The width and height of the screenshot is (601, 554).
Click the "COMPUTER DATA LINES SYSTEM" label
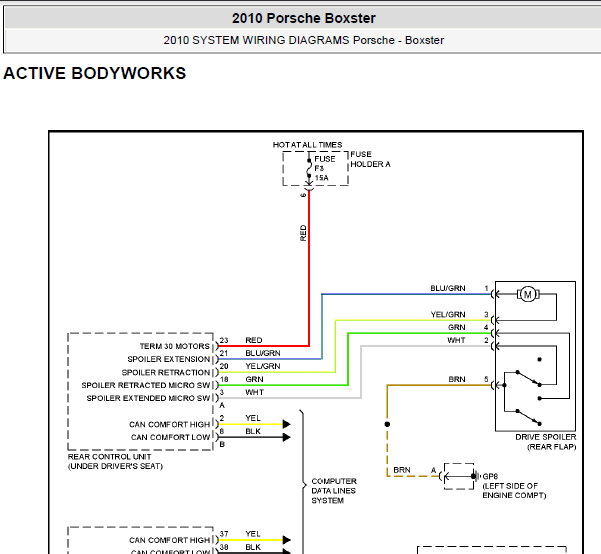point(334,491)
